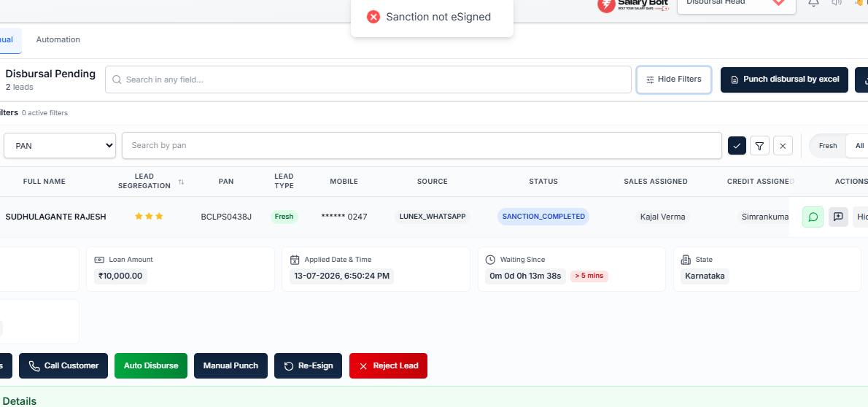This screenshot has width=868, height=407.
Task: Click the State building icon
Action: pyautogui.click(x=686, y=259)
